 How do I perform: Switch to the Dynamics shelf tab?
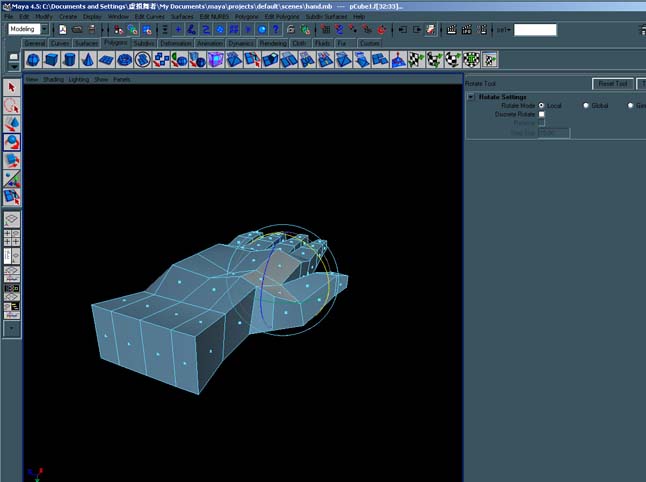coord(241,43)
